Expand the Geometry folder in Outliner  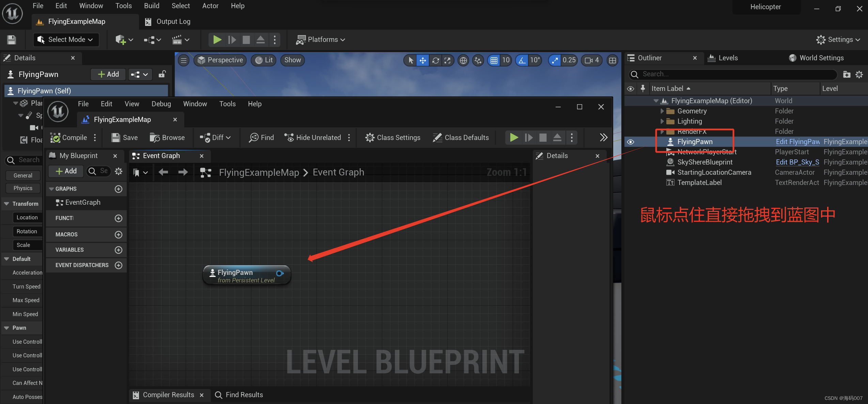(x=662, y=111)
